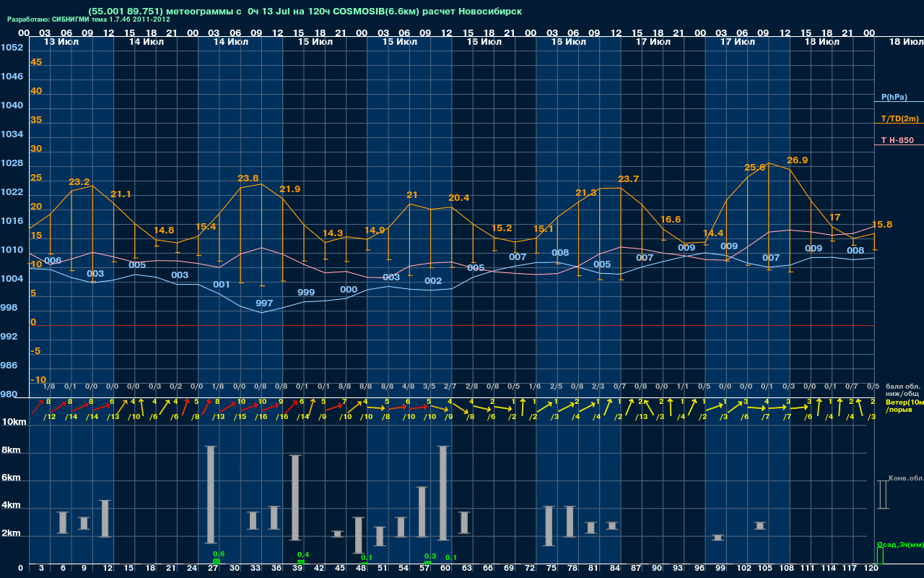Click the meteogram title mentioning COSMOSIB(6.6км) Новосибирск

(305, 12)
